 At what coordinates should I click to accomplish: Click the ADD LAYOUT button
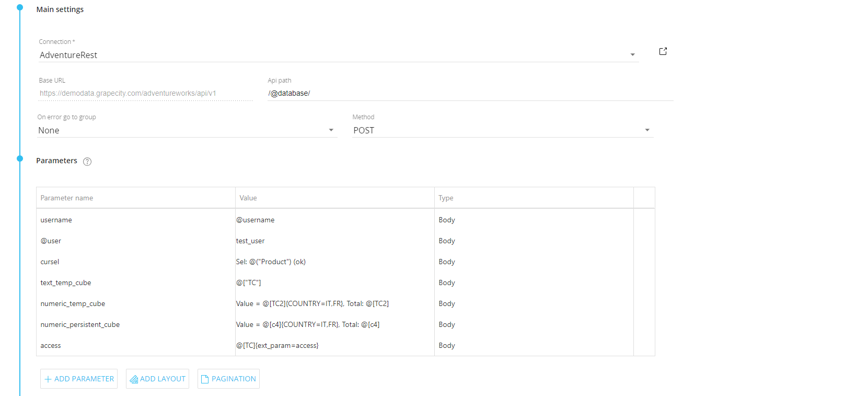pos(157,379)
